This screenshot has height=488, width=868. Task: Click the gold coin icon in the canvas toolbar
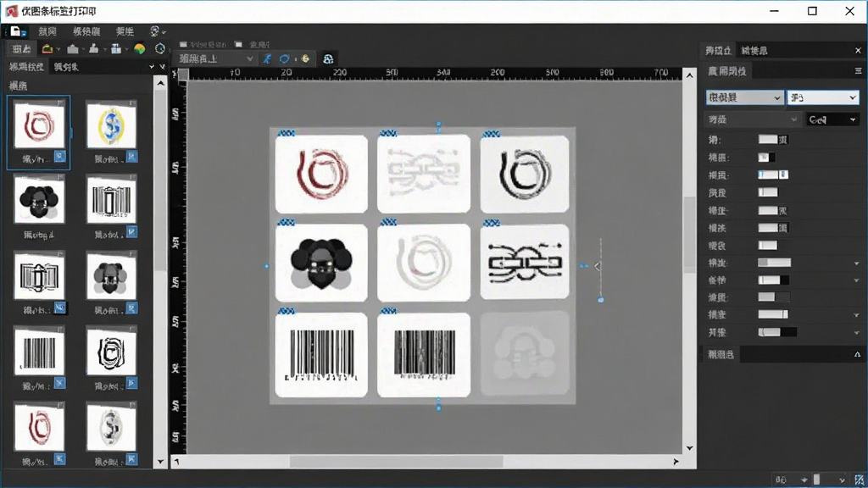305,58
